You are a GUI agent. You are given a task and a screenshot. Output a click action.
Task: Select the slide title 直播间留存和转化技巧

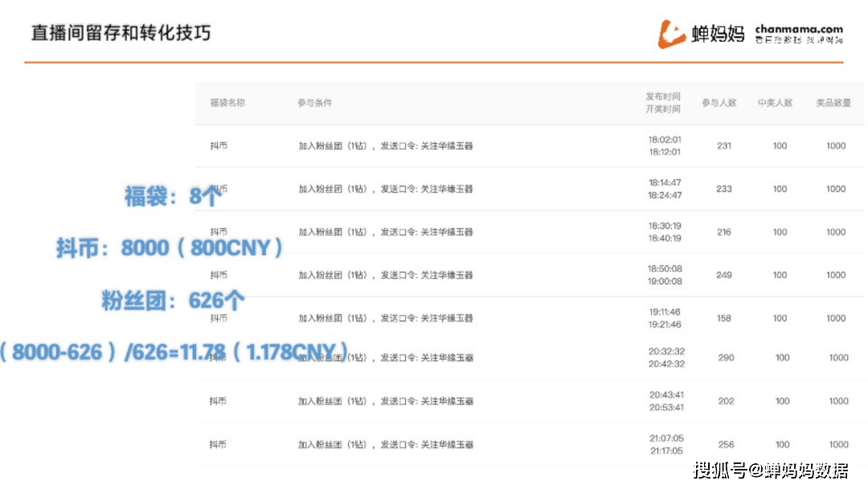pos(121,33)
